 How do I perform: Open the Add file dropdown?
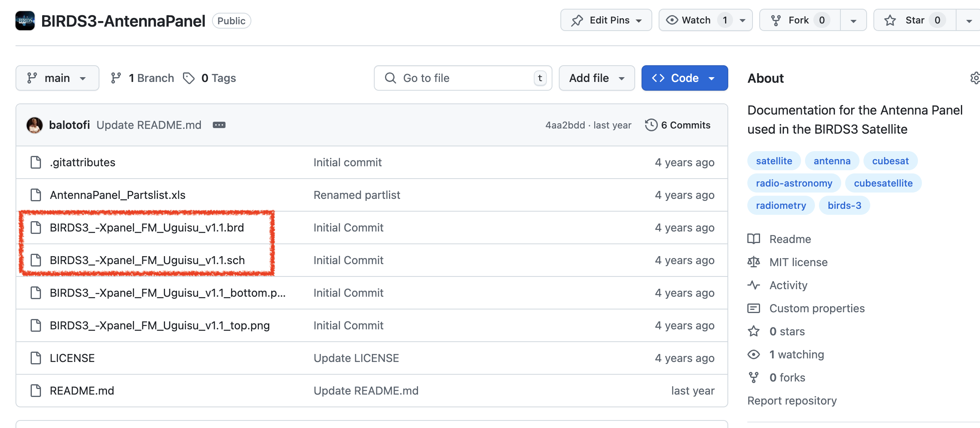pos(597,78)
